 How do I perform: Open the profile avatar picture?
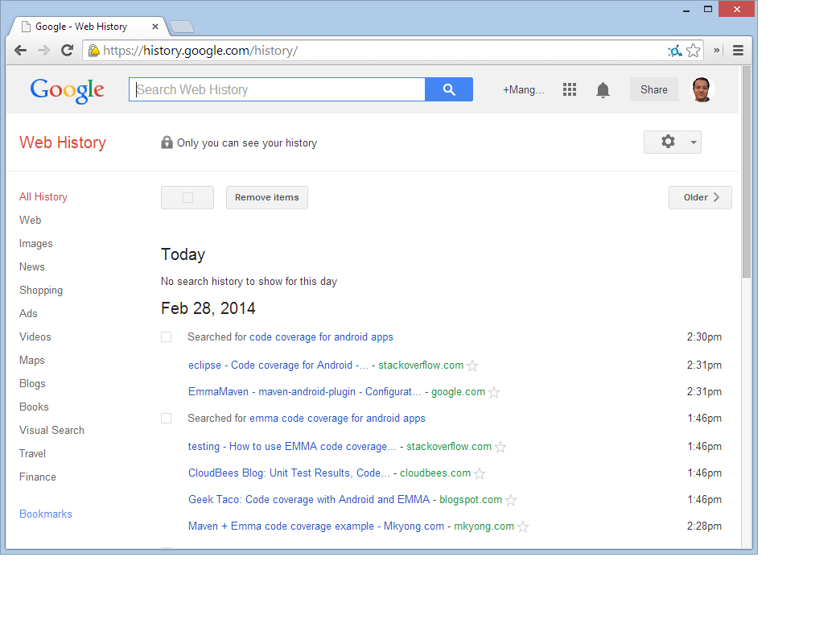(702, 89)
